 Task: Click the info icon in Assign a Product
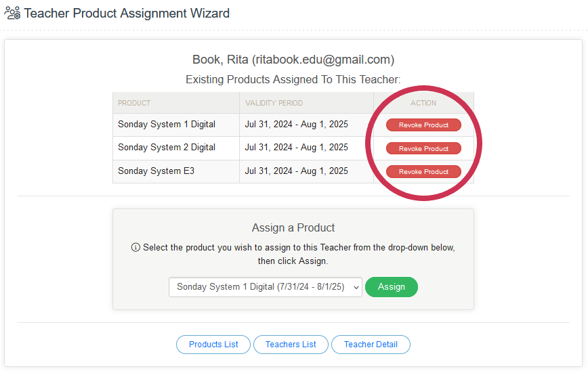click(135, 248)
